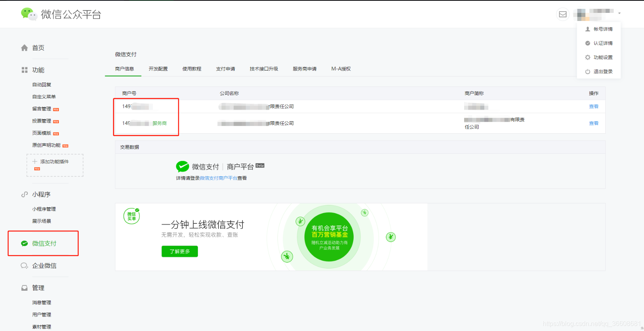The image size is (644, 331).
Task: Click the check badge icon next to 认证详情
Action: tap(588, 43)
